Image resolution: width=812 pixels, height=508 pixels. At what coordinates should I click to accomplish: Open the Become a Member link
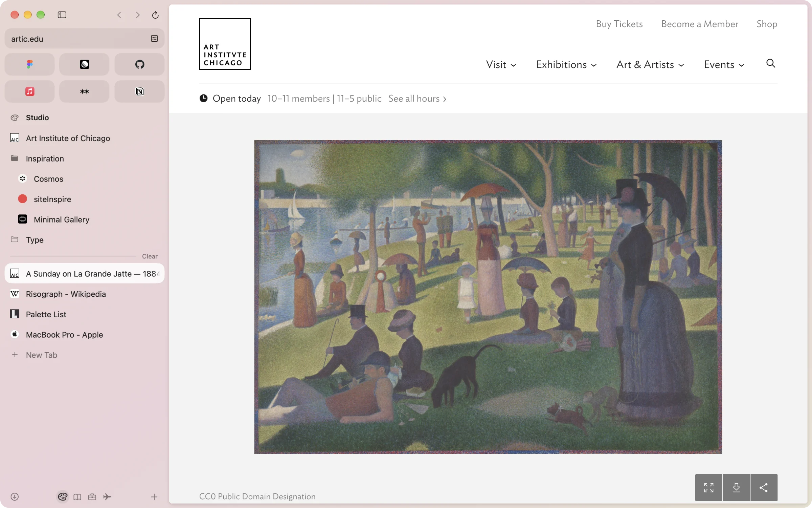click(x=700, y=24)
